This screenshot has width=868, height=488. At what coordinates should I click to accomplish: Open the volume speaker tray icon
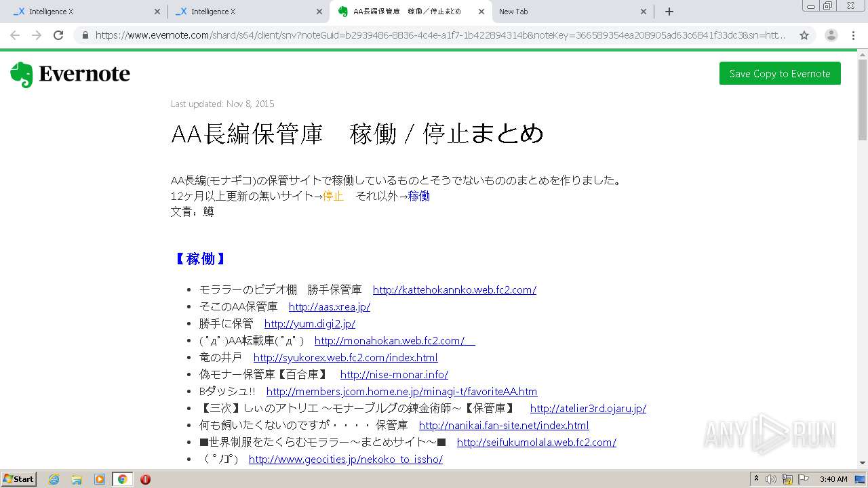772,479
